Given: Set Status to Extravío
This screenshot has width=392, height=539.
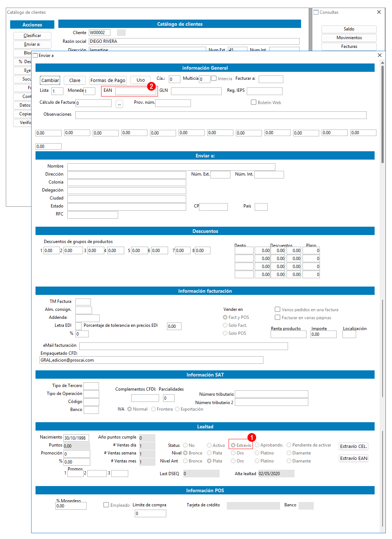Looking at the screenshot, I should tap(233, 445).
